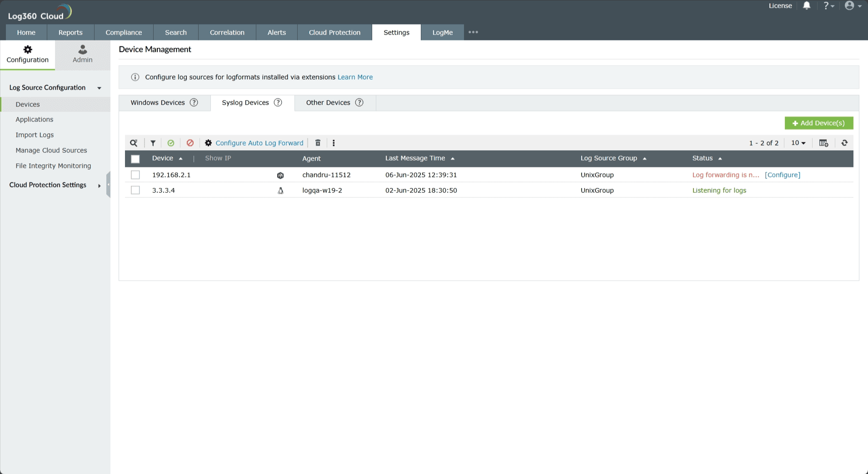
Task: Enable selected devices with green check
Action: (171, 143)
